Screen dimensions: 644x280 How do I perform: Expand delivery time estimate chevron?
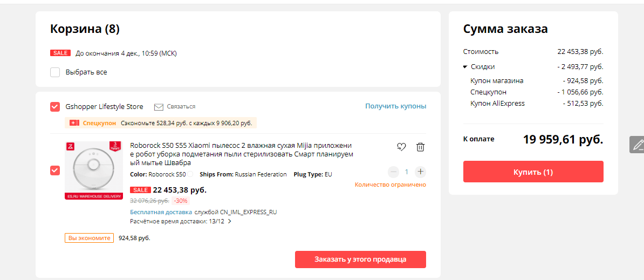coord(230,221)
